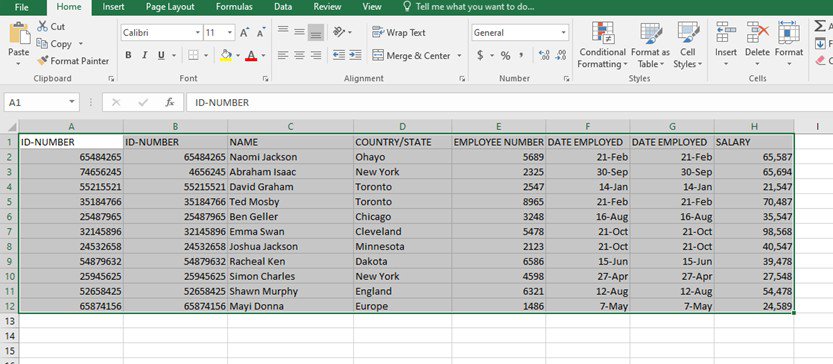Image resolution: width=833 pixels, height=364 pixels.
Task: Decrease font size with small A
Action: pos(260,33)
